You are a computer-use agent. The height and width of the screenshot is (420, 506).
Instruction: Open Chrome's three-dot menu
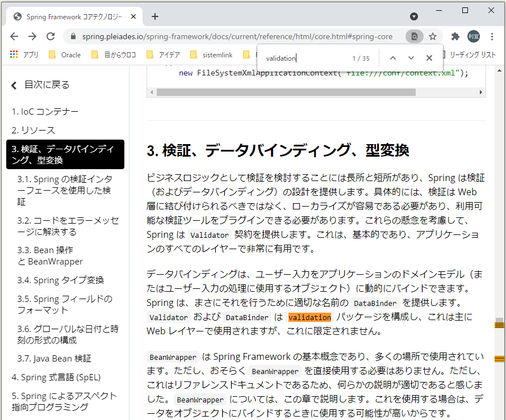point(492,36)
